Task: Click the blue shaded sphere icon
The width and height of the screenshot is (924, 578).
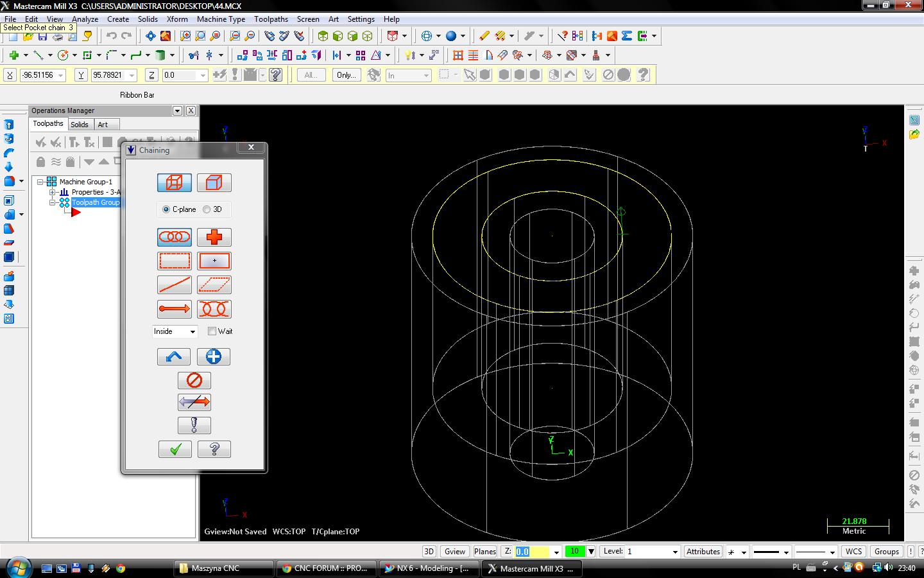Action: [451, 36]
